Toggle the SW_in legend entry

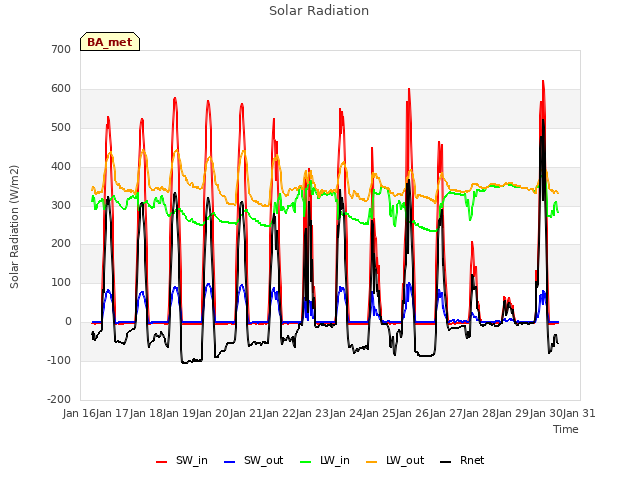[182, 460]
